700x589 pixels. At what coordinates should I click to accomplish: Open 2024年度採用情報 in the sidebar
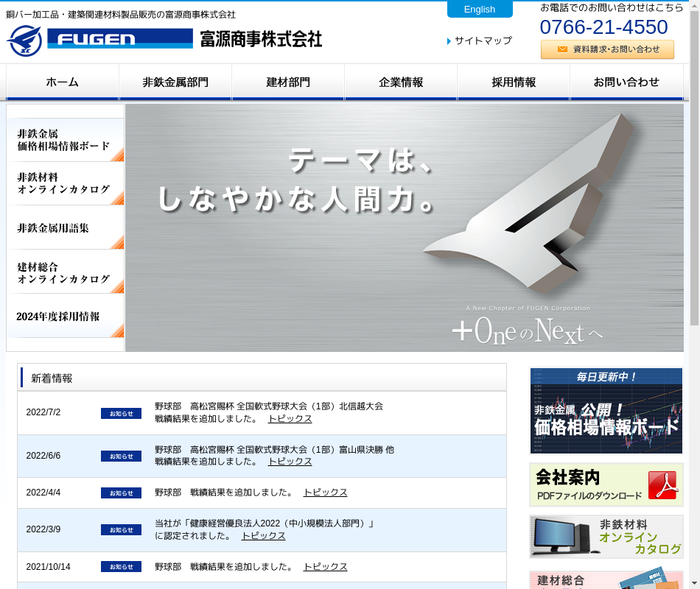click(x=65, y=317)
